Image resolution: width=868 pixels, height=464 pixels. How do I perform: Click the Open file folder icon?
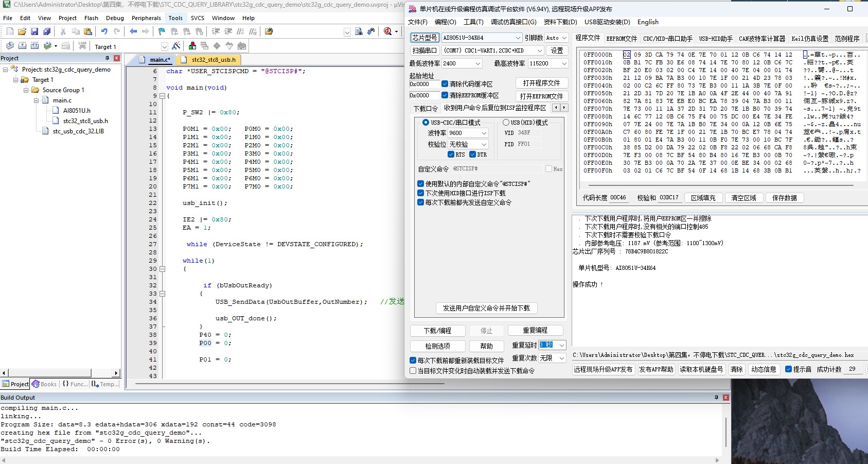click(x=22, y=31)
